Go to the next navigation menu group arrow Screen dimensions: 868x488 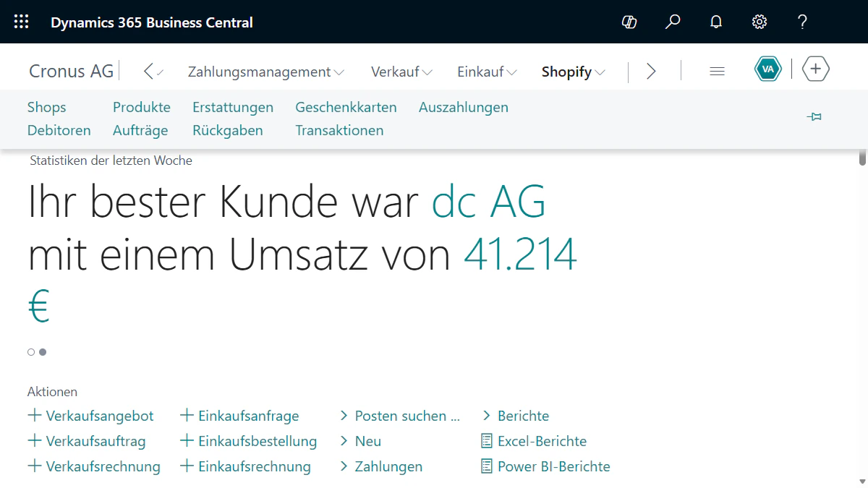[x=652, y=71]
